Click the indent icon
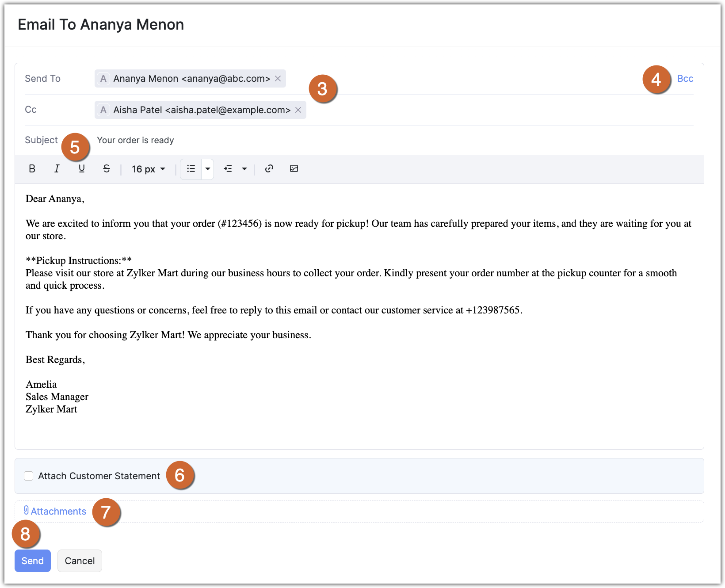 pos(228,169)
